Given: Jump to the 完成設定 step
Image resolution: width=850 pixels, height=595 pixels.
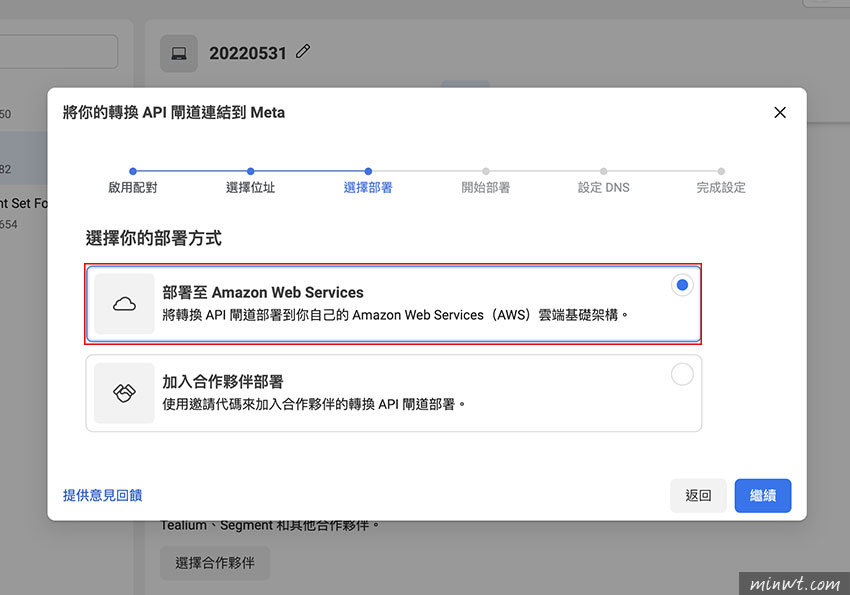Looking at the screenshot, I should tap(721, 187).
